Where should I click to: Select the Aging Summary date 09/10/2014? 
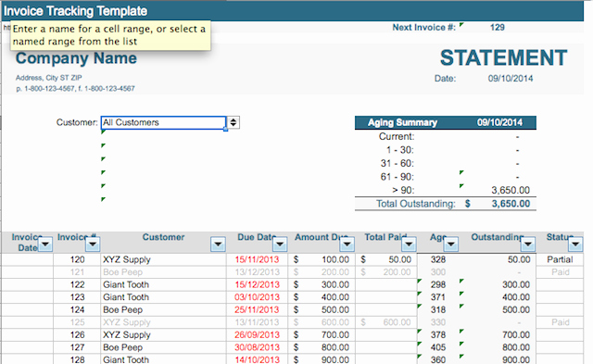click(x=499, y=122)
